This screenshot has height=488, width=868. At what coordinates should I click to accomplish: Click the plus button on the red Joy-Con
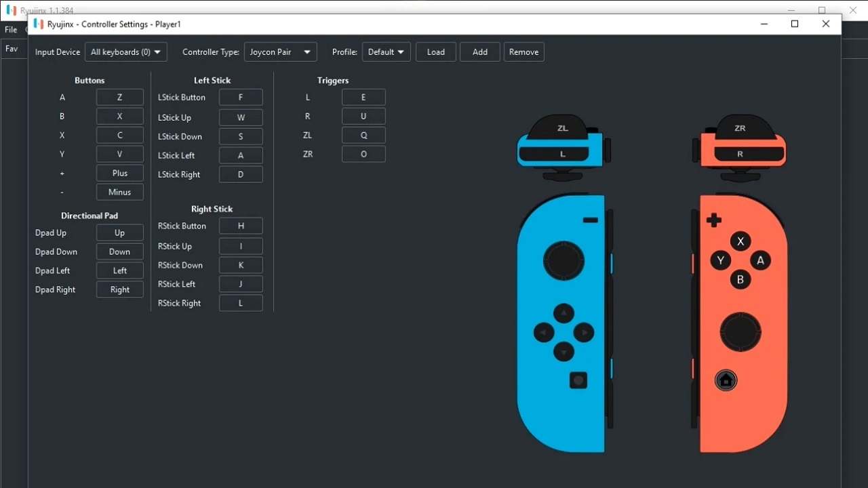pos(713,220)
